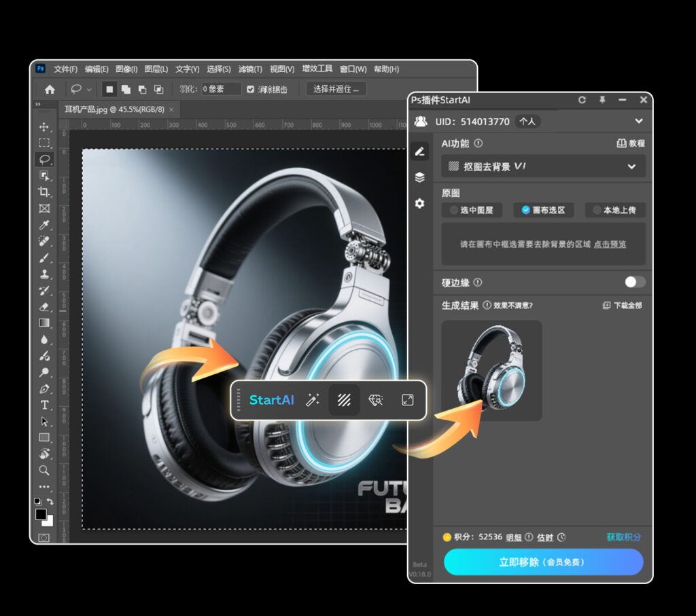696x616 pixels.
Task: Select the Rectangular Marquee tool
Action: click(44, 143)
